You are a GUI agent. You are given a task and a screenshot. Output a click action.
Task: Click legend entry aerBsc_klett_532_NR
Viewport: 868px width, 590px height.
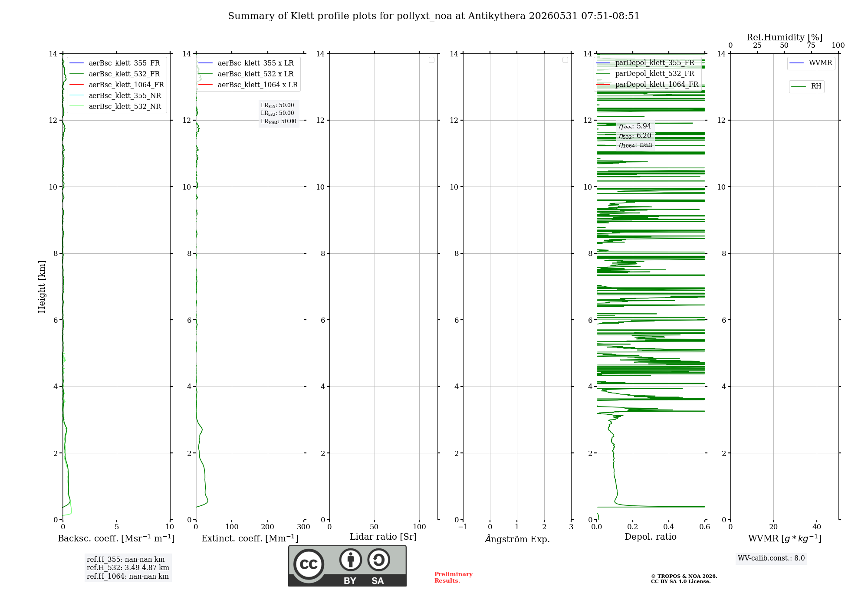(x=117, y=107)
